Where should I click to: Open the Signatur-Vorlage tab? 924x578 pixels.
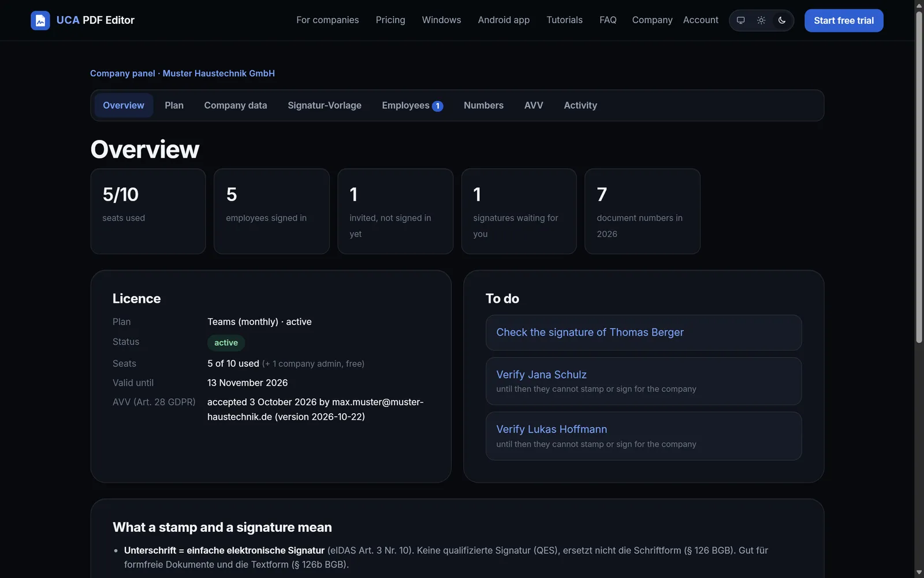[325, 105]
